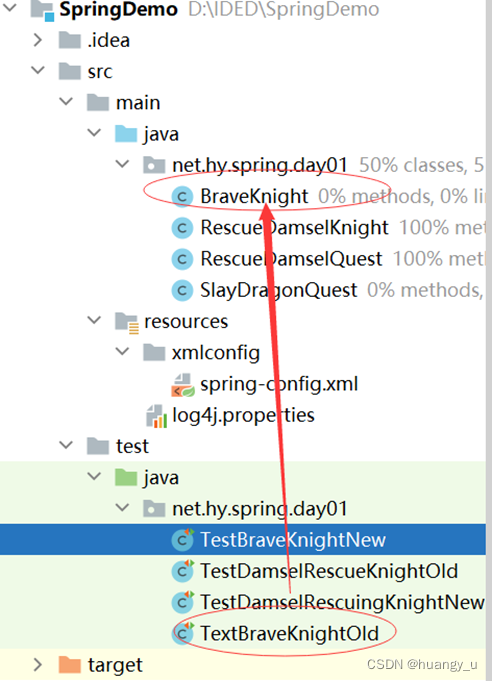Select SlayDragonQuest class in tree
This screenshot has height=681, width=492.
pos(278,290)
